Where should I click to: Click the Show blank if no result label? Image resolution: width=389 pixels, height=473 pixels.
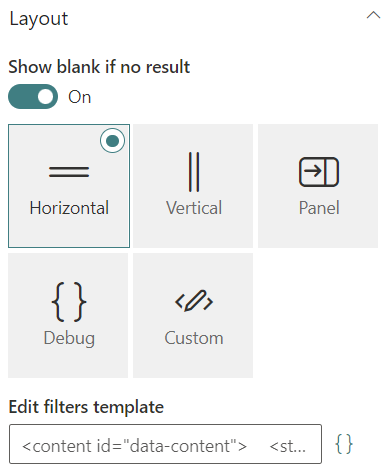[99, 67]
